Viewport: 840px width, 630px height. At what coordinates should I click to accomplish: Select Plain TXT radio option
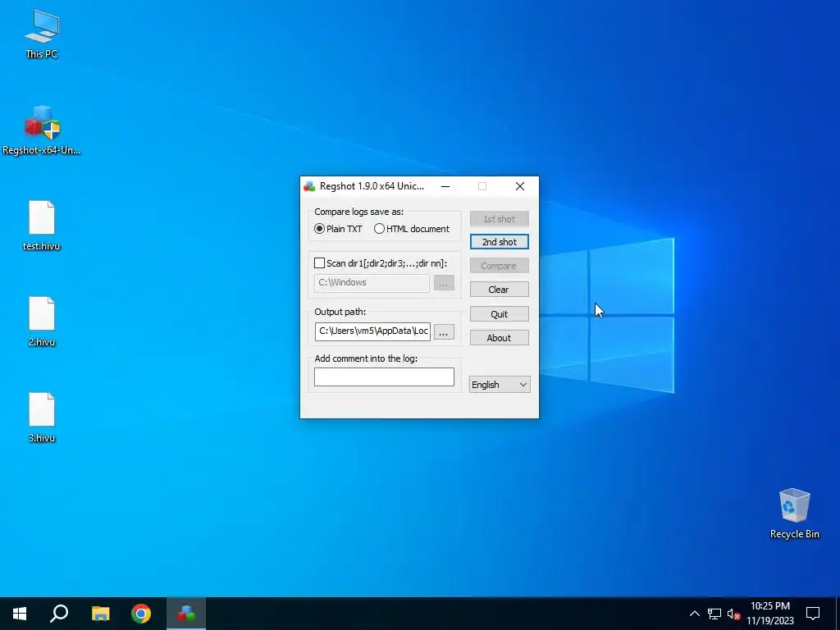click(338, 229)
